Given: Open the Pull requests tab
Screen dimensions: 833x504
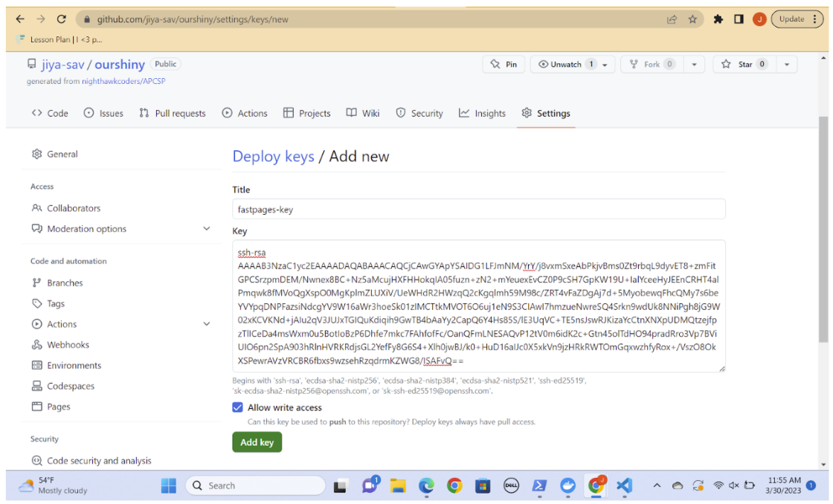Looking at the screenshot, I should point(172,113).
